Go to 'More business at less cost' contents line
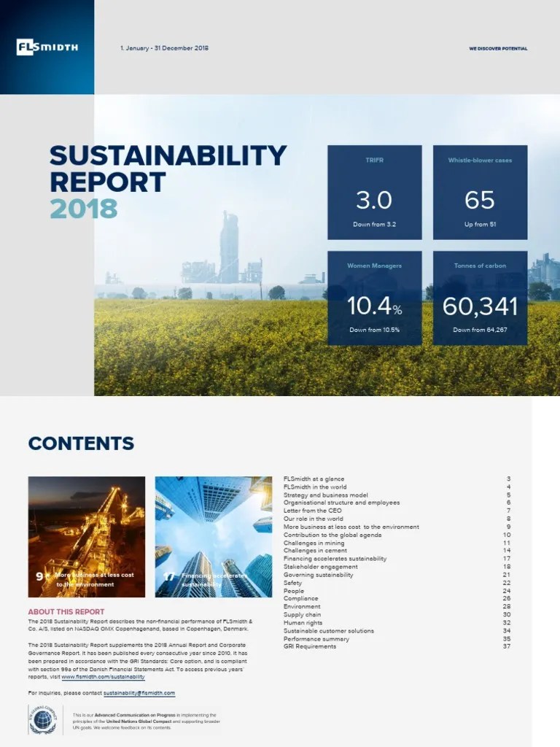560x747 pixels. pos(351,527)
